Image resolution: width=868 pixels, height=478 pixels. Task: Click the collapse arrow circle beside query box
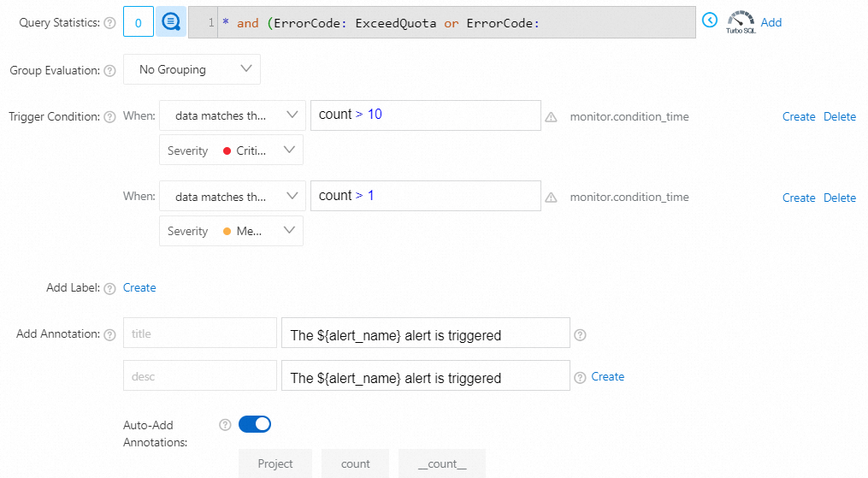709,20
